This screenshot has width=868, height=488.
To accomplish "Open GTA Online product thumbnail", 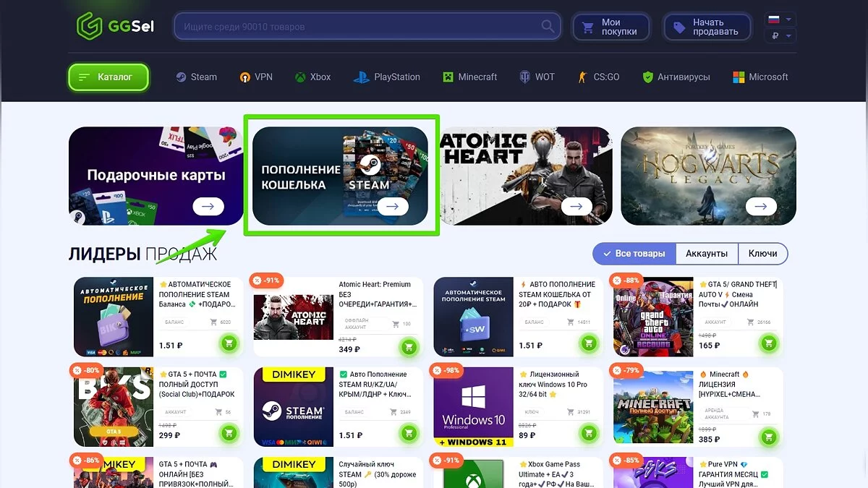I will 653,317.
